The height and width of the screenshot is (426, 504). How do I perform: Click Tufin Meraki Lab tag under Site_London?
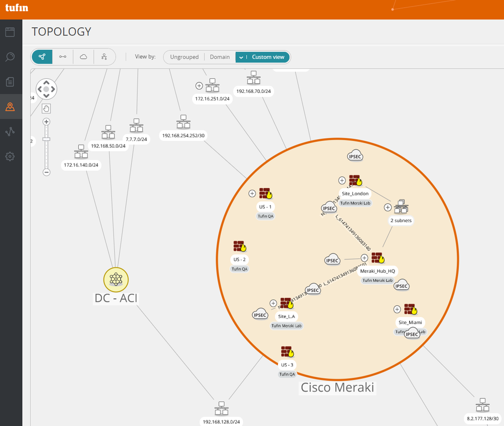355,203
